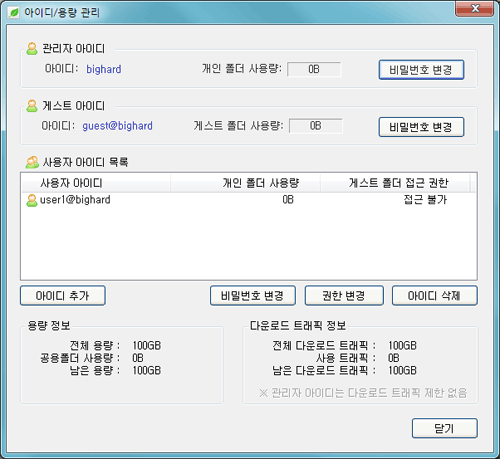Sort by 게스트 폴더 접근 권한 column header
Image resolution: width=500 pixels, height=459 pixels.
click(395, 183)
